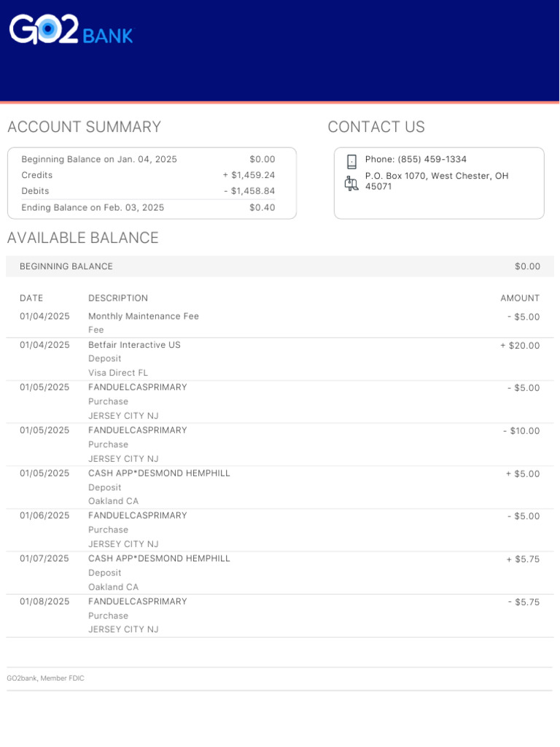Select the Betfair Interactive US deposit
The height and width of the screenshot is (747, 560).
[134, 345]
